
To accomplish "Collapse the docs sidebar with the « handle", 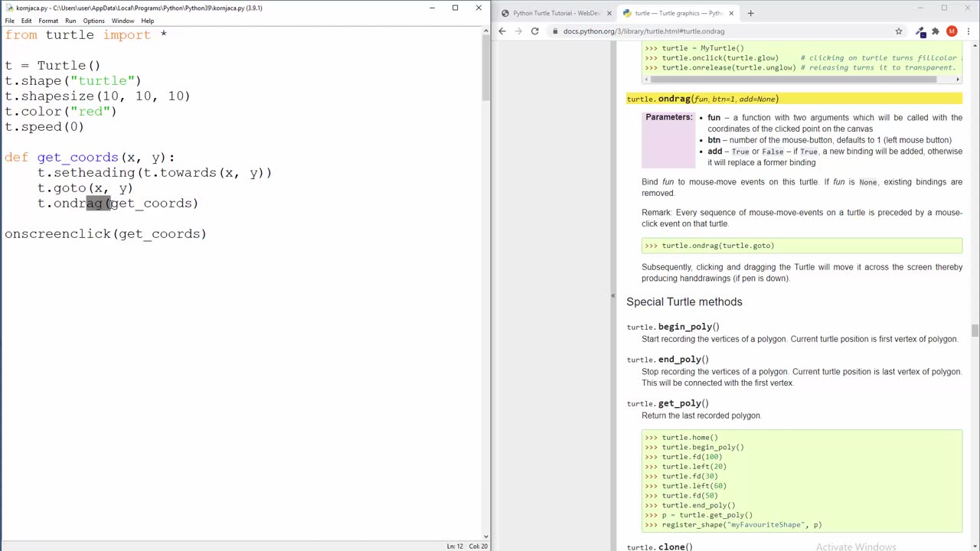I will coord(612,295).
